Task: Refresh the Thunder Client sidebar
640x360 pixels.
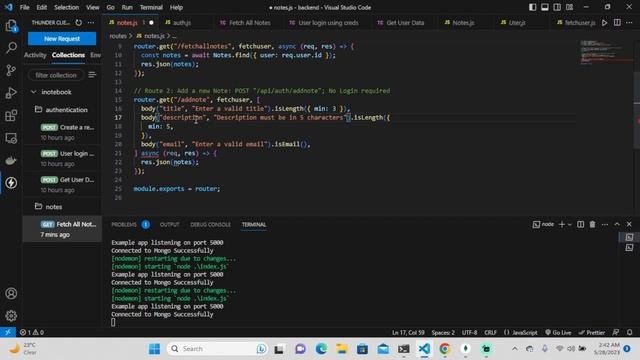Action: 79,22
